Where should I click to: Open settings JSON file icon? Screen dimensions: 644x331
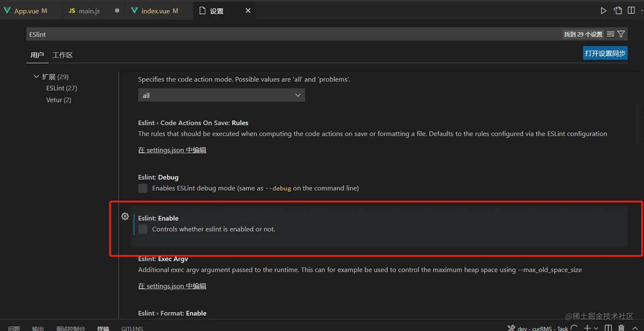pos(618,11)
